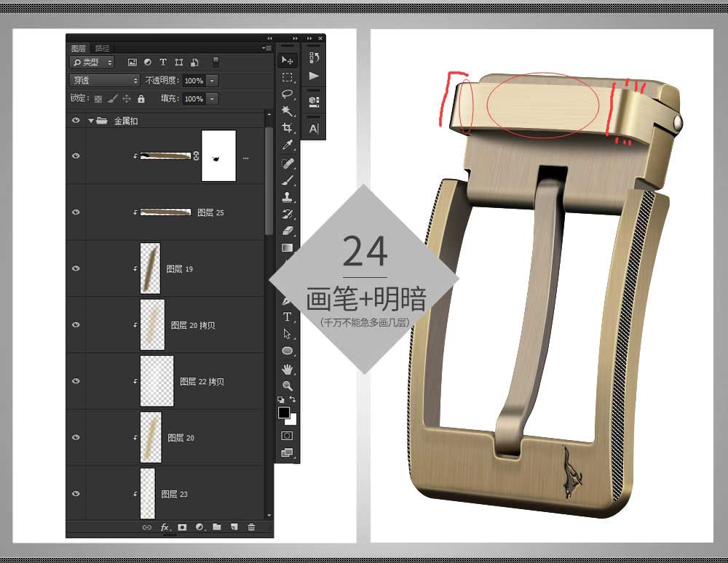This screenshot has height=563, width=728.
Task: Collapse the 金属扣 group folder
Action: (91, 121)
